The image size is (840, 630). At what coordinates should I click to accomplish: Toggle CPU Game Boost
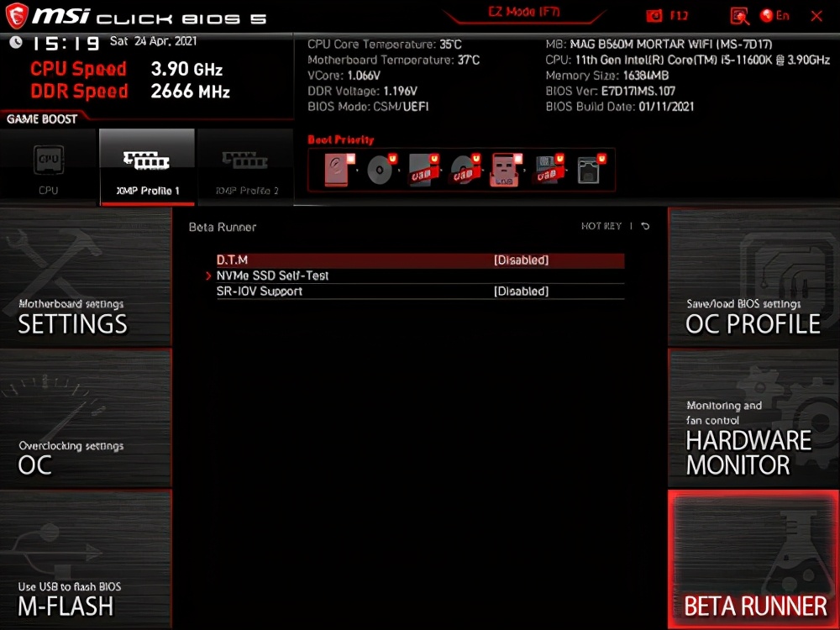[49, 167]
